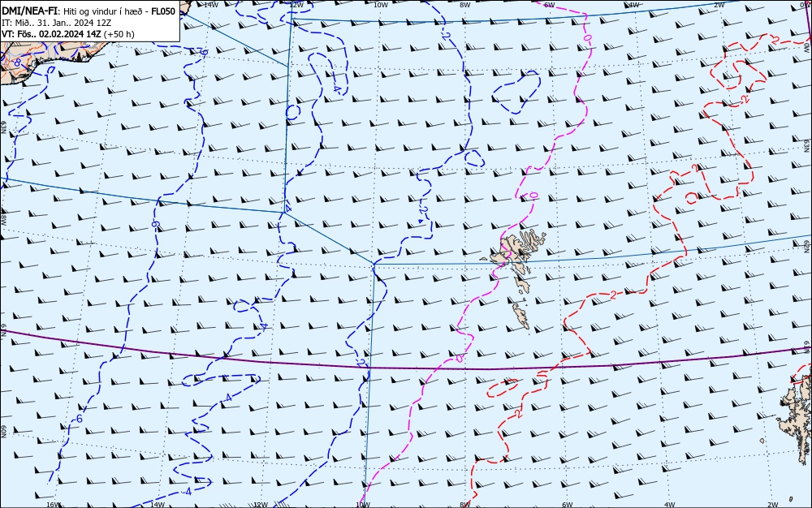Click the (+50 h) forecast offset
812x508 pixels.
click(x=119, y=34)
